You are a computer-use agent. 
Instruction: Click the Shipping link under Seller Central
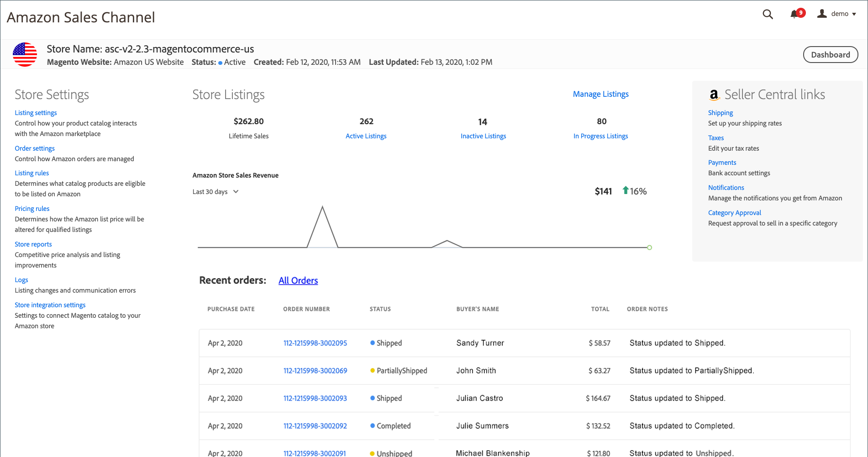(720, 112)
